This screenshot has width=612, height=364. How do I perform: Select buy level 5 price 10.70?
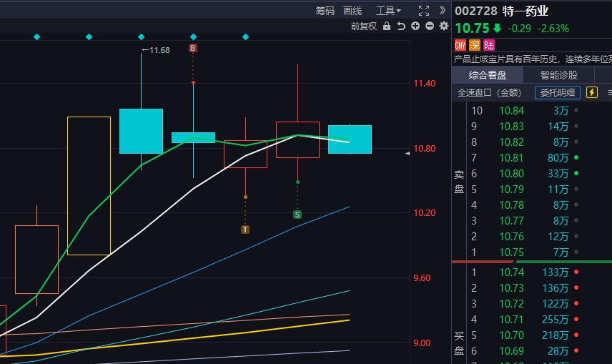point(512,335)
